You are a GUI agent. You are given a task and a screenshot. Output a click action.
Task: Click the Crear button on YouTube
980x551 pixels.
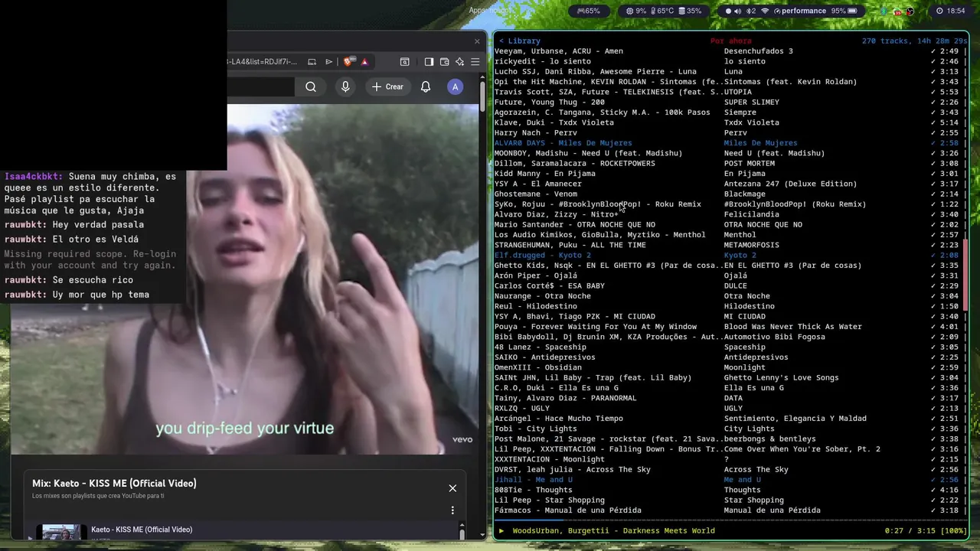pos(388,87)
